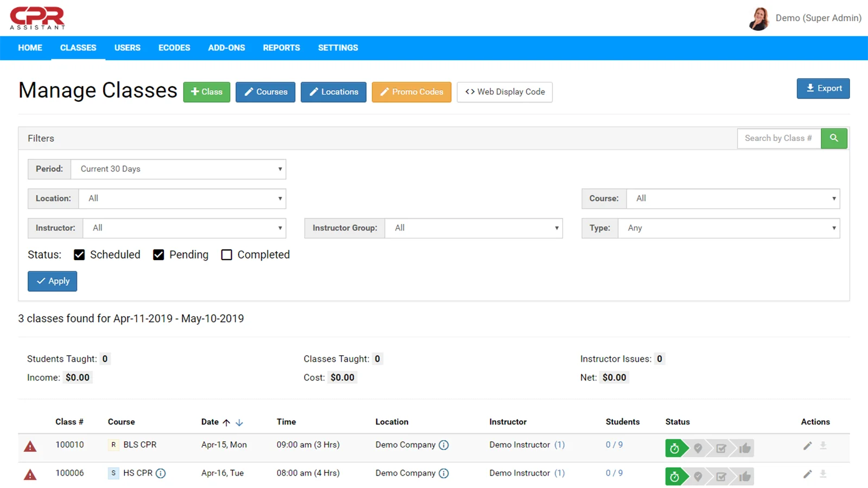The width and height of the screenshot is (868, 488).
Task: Open the Course filter dropdown
Action: tap(732, 198)
